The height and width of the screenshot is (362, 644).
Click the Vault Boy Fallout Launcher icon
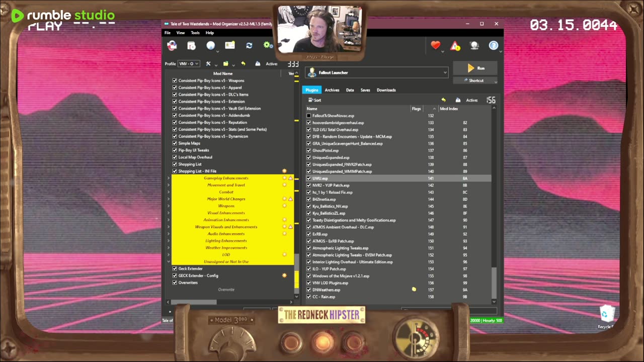pos(312,72)
